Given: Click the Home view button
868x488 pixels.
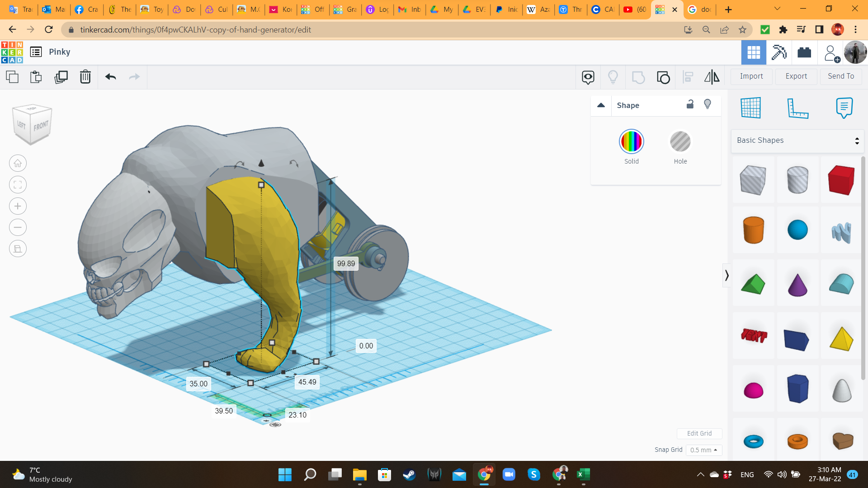Looking at the screenshot, I should coord(18,163).
